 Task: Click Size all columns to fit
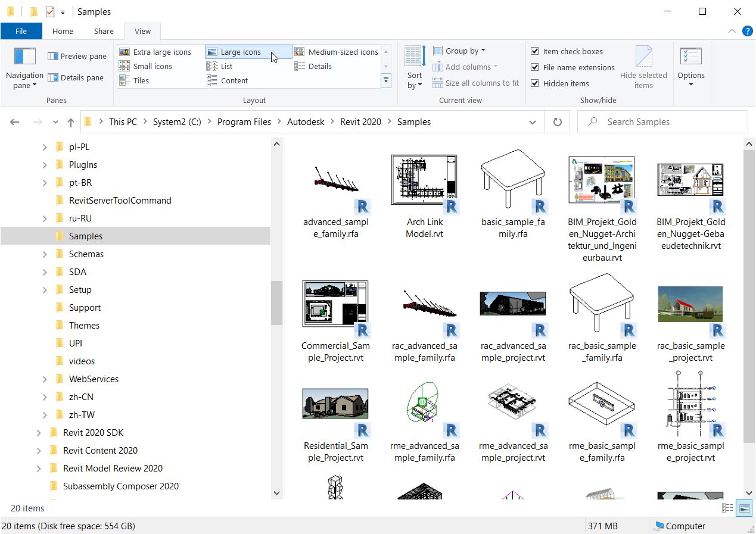[475, 83]
